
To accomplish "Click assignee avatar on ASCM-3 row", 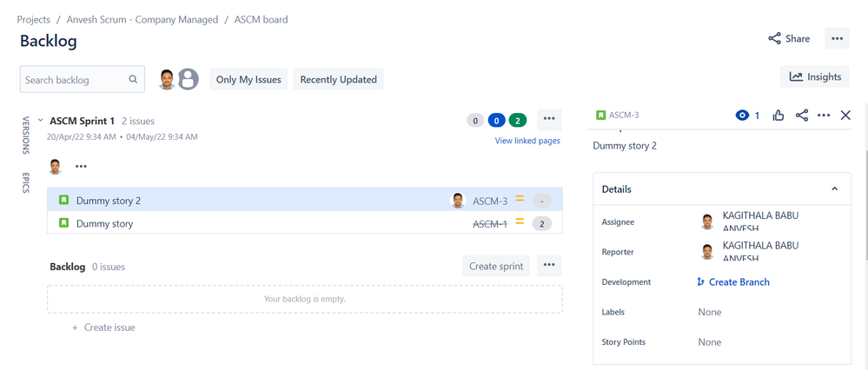I will (x=458, y=201).
